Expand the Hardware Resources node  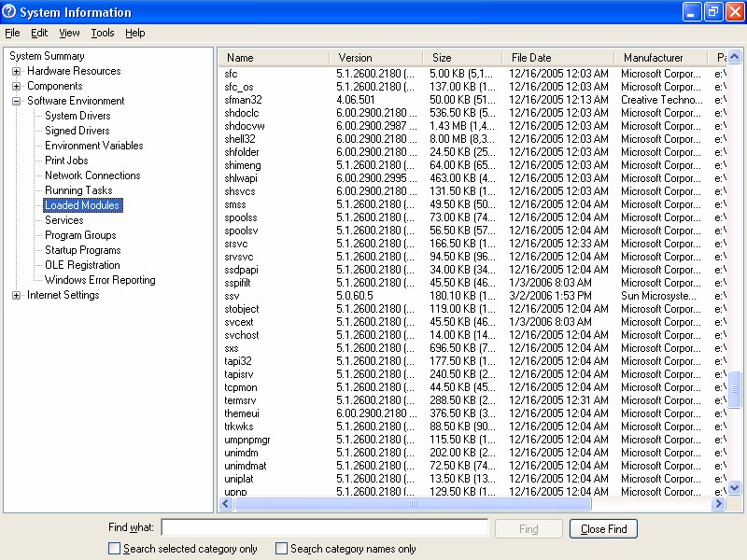pos(17,71)
